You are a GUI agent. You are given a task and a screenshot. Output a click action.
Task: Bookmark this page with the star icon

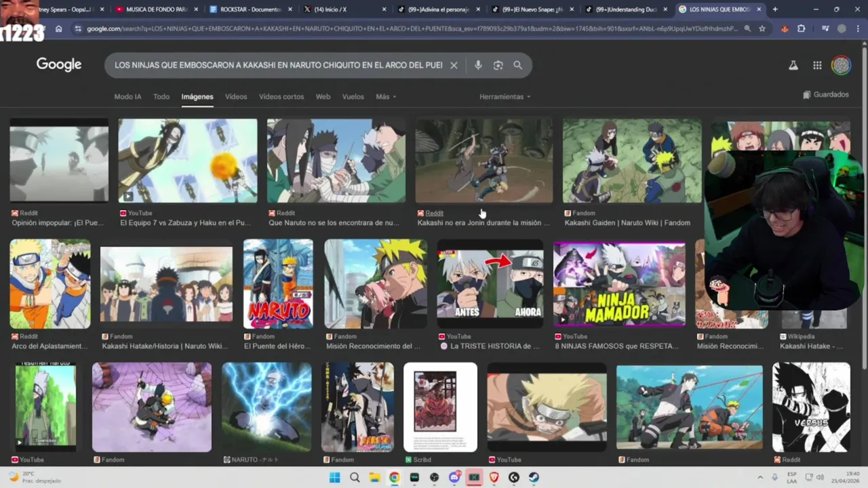(x=762, y=28)
